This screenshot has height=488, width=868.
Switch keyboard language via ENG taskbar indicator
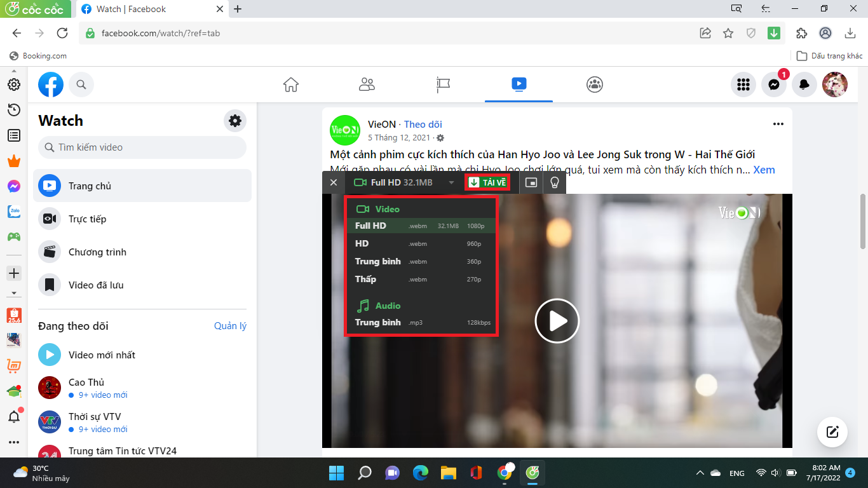[736, 473]
